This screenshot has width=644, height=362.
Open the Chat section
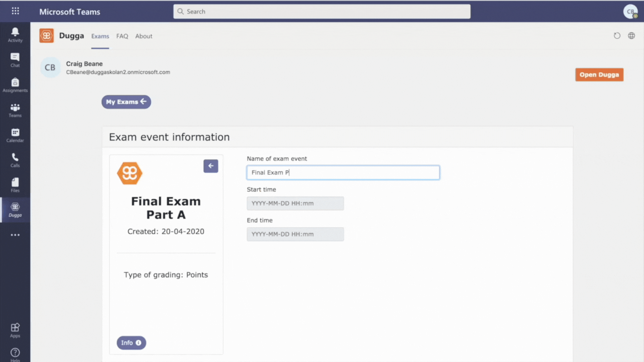(15, 60)
